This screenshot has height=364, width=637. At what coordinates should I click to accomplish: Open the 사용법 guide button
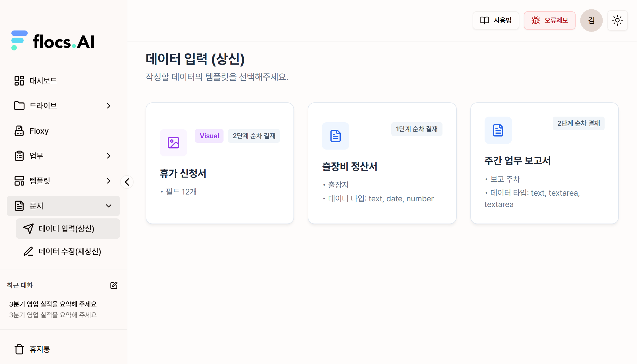tap(496, 20)
